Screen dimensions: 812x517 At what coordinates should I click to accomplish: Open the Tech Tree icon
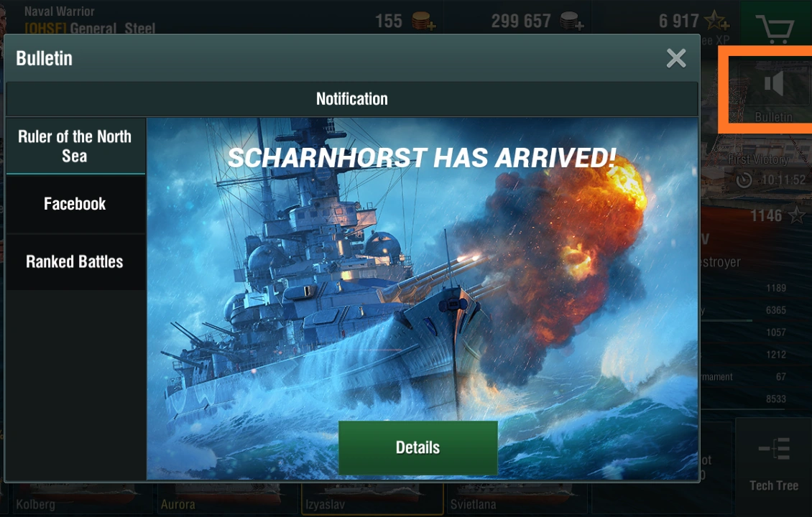click(x=774, y=449)
